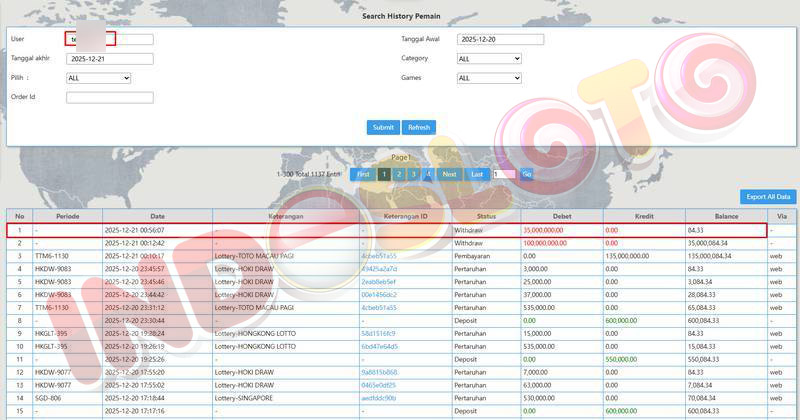Viewport: 800px width, 420px height.
Task: Open Keterangan ID link 49425a2a7d
Action: pyautogui.click(x=379, y=269)
